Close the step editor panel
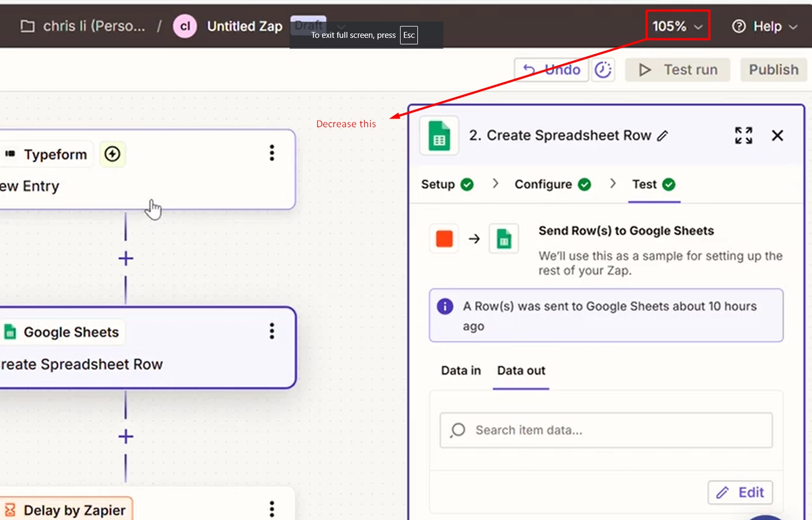 [x=777, y=135]
